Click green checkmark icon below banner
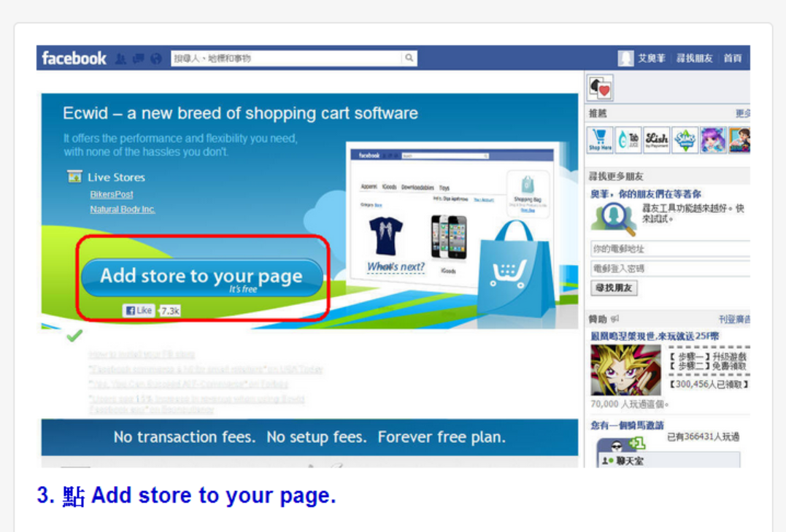The width and height of the screenshot is (786, 532). [x=74, y=336]
